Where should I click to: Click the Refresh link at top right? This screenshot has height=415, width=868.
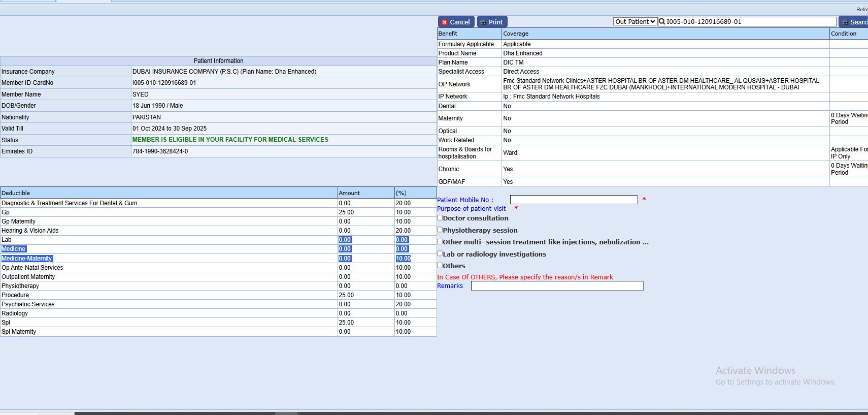click(862, 9)
